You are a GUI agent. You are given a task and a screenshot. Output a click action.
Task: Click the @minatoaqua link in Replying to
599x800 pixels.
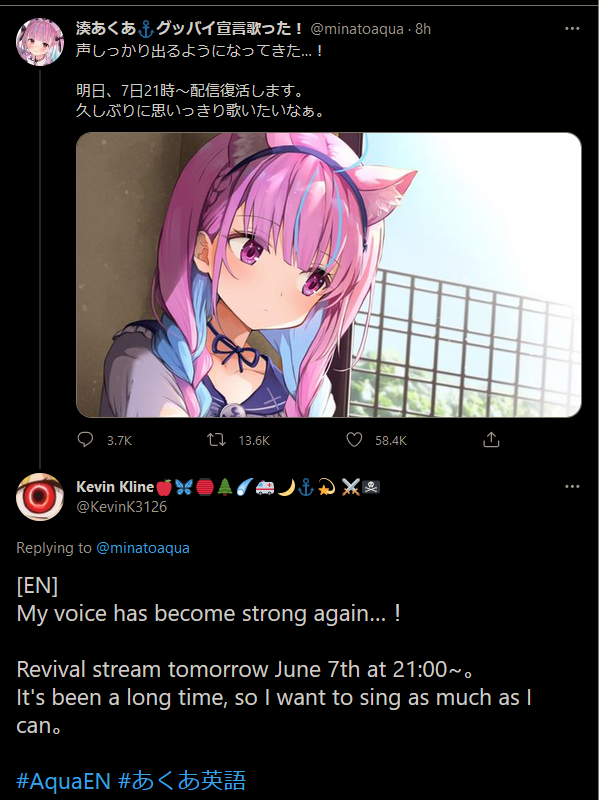click(x=143, y=548)
